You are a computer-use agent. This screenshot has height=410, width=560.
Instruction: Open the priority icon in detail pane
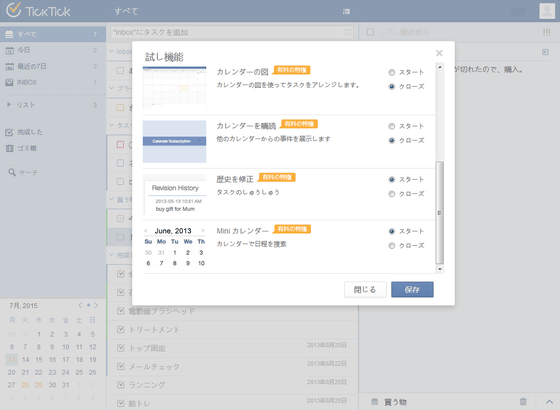pyautogui.click(x=546, y=32)
